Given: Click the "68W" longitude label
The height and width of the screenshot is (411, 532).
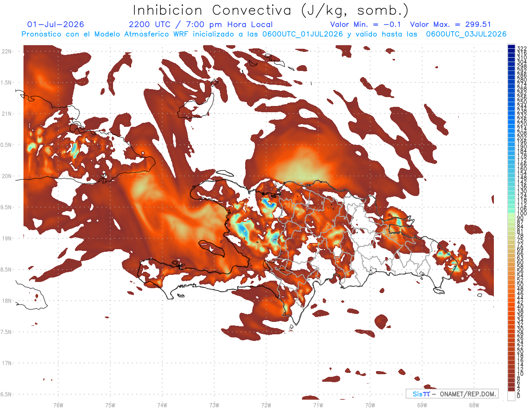Looking at the screenshot, I should [474, 405].
